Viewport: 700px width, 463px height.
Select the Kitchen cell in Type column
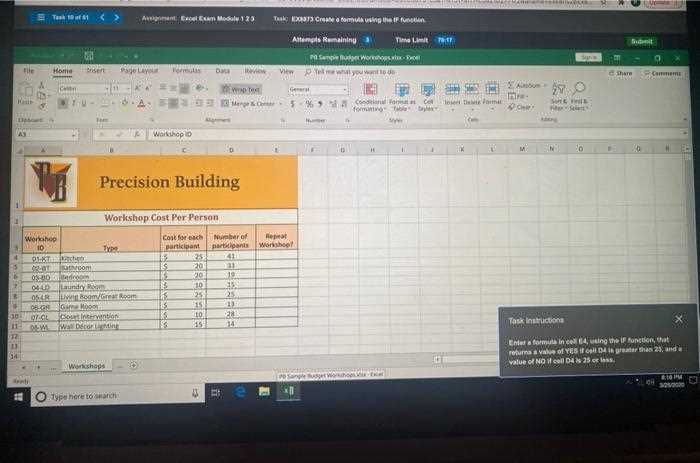point(110,258)
